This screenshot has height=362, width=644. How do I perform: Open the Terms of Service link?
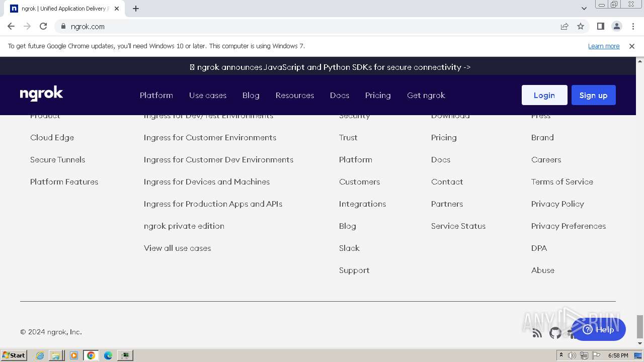point(562,182)
